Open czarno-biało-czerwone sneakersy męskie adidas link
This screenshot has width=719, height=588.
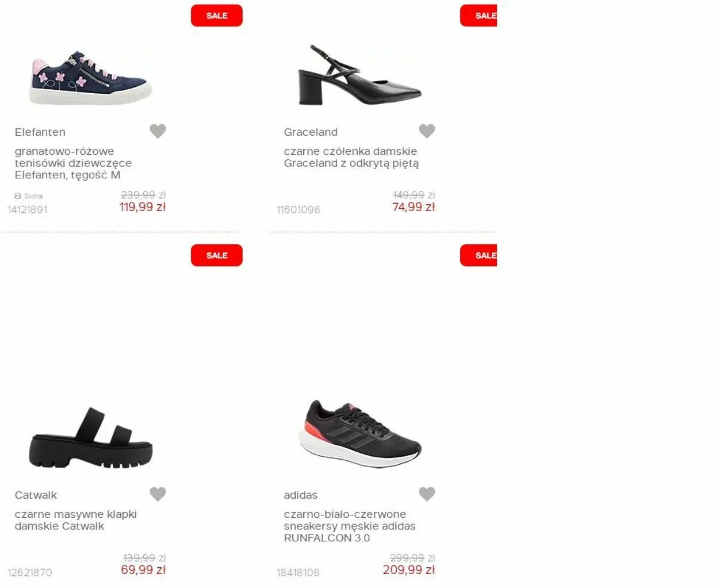[349, 526]
